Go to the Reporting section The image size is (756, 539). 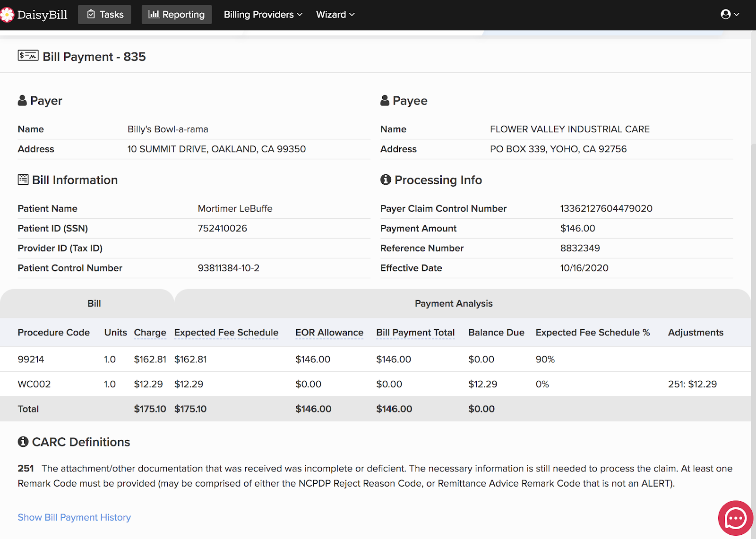[x=177, y=15]
